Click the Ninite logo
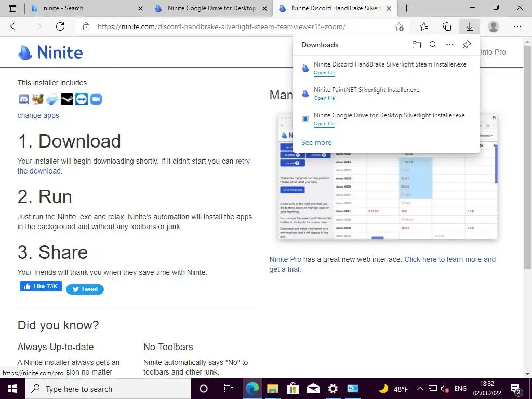The width and height of the screenshot is (532, 399). pos(50,52)
